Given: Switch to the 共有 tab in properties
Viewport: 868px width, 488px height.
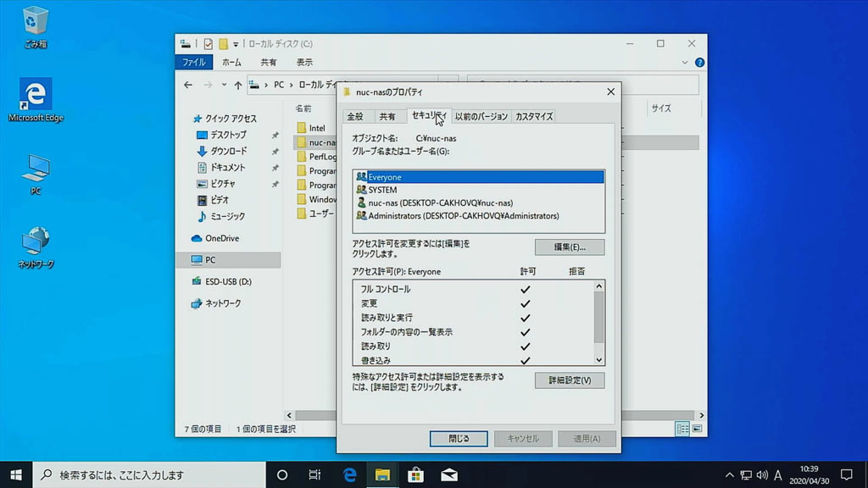Looking at the screenshot, I should pos(387,116).
